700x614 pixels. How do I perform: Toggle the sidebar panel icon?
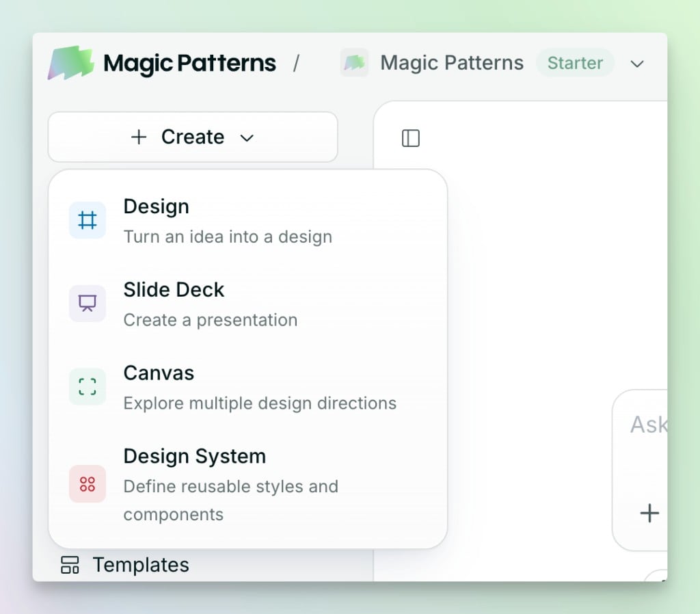point(411,138)
